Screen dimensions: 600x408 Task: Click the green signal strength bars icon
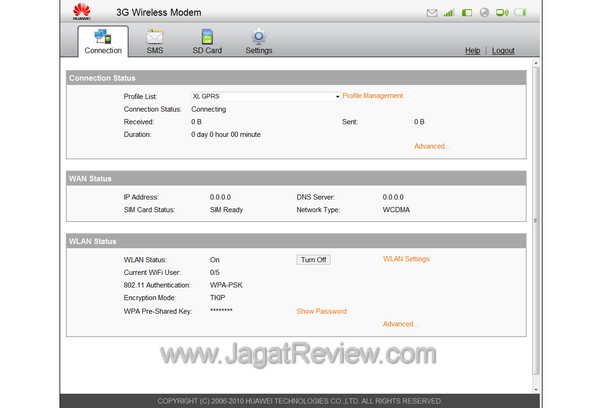[449, 14]
